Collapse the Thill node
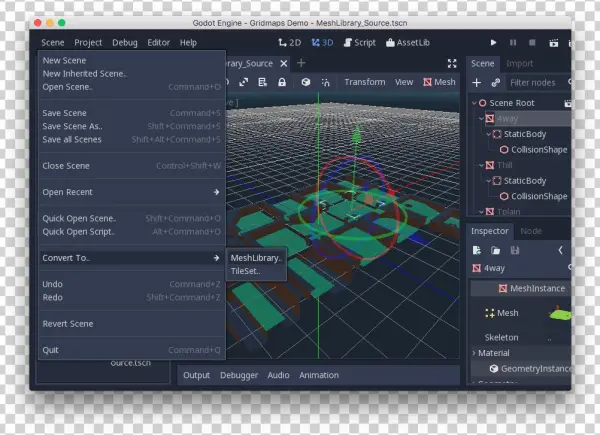The height and width of the screenshot is (435, 600). [481, 165]
